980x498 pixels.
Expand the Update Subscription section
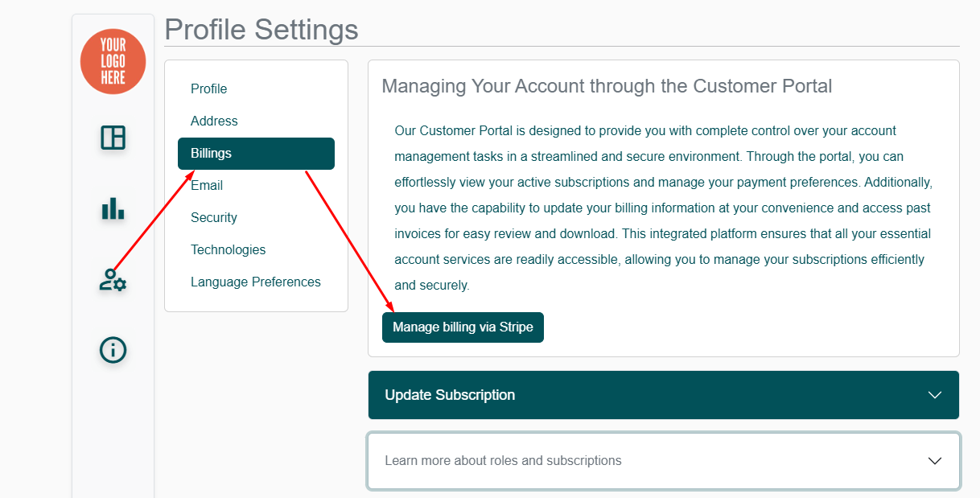[663, 395]
